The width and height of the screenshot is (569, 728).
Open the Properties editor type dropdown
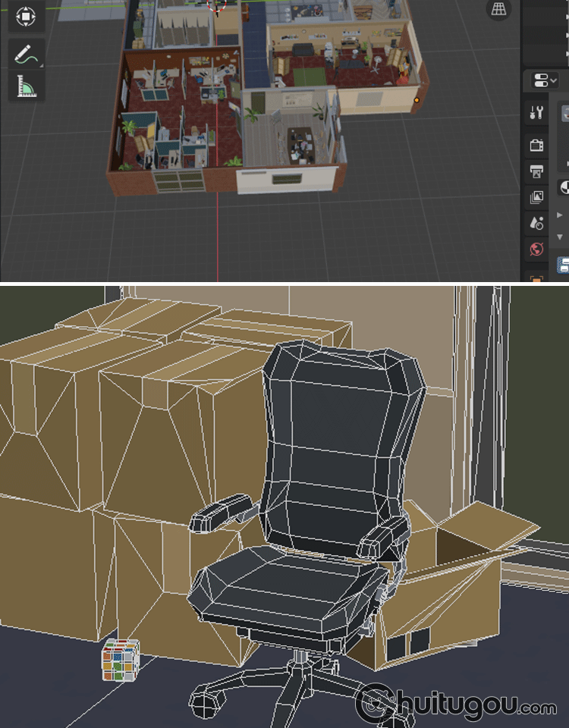[545, 81]
